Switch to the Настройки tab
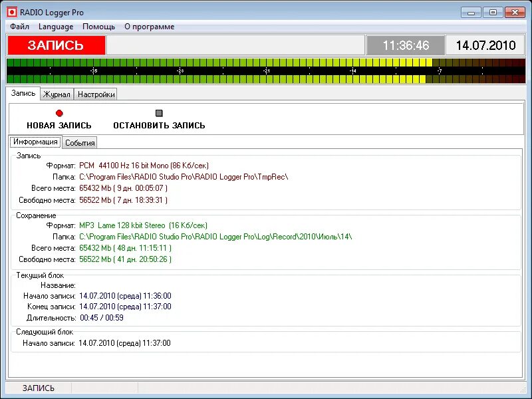Viewport: 532px width, 399px height. click(x=96, y=94)
